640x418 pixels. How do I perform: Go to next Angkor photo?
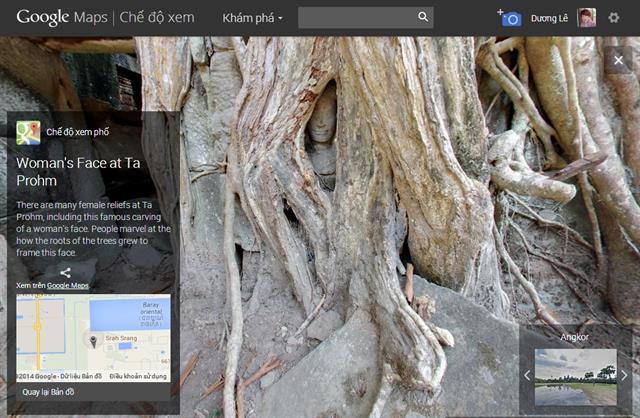pyautogui.click(x=624, y=376)
